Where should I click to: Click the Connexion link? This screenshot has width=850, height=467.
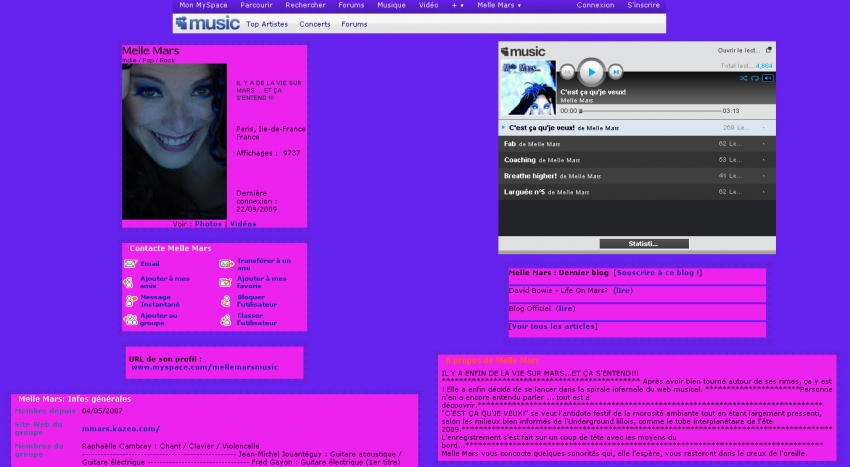(595, 5)
